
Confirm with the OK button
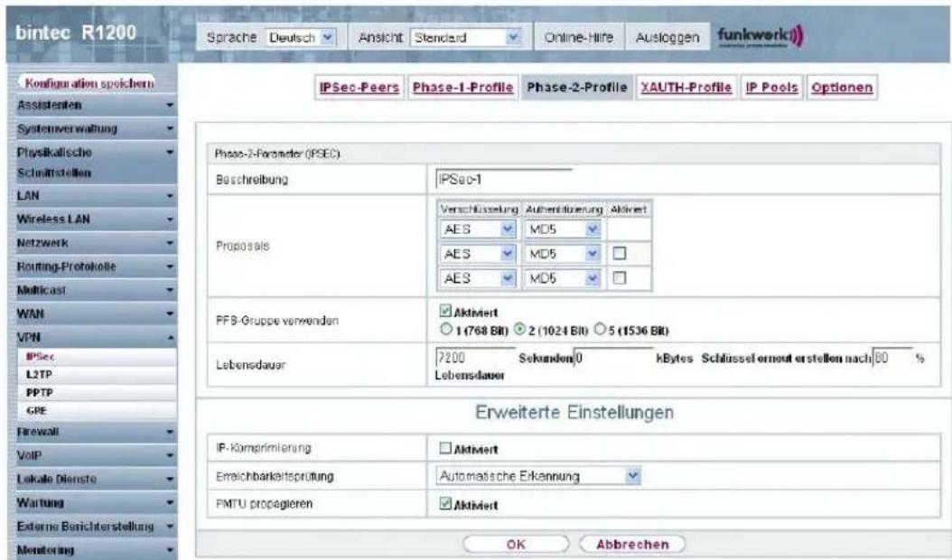[516, 545]
